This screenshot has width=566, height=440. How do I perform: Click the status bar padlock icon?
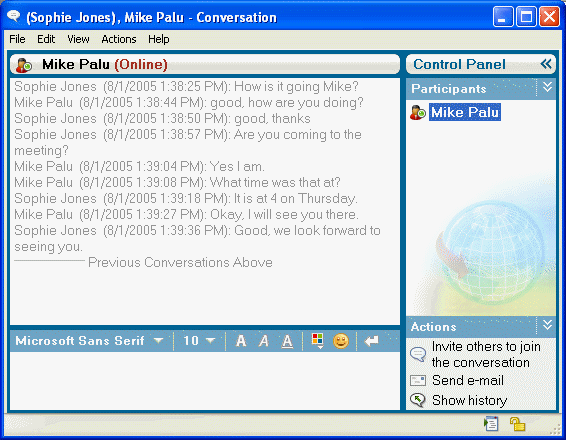[517, 424]
